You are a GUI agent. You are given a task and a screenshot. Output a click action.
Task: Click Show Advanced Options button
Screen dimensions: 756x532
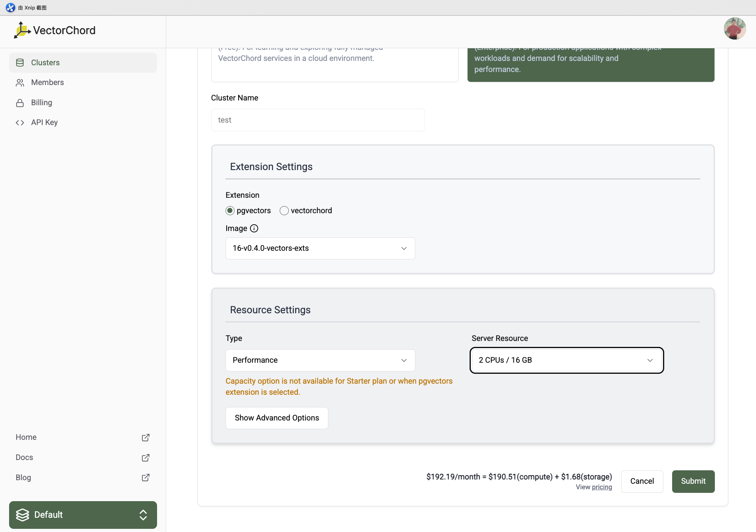pyautogui.click(x=277, y=418)
